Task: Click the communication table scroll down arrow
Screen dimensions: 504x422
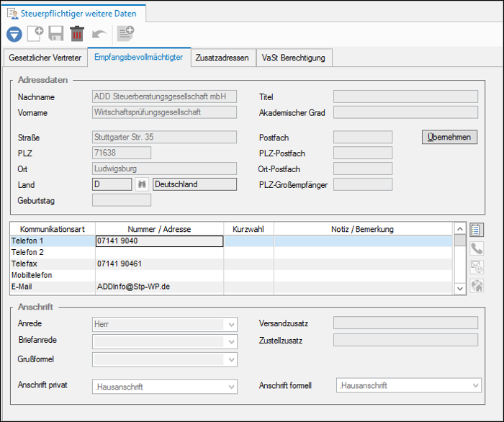Action: (x=460, y=288)
